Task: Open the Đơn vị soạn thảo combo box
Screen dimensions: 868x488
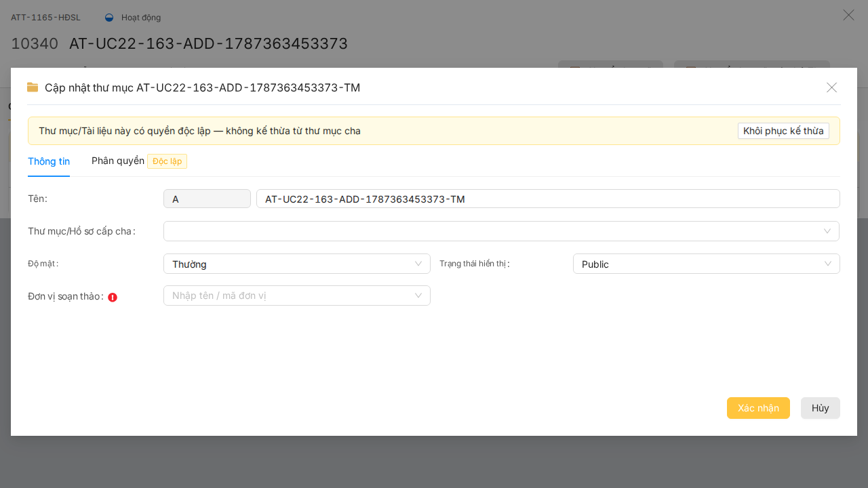Action: 297,296
